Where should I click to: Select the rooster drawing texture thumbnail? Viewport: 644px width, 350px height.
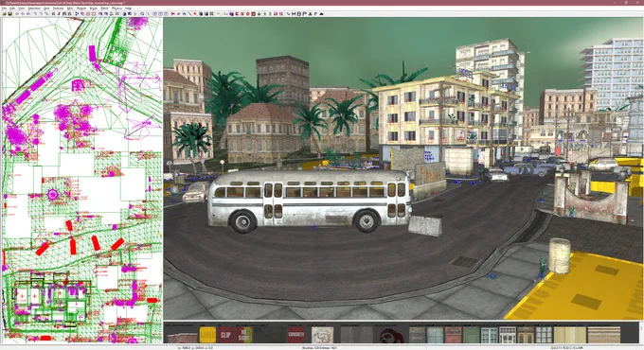322,335
